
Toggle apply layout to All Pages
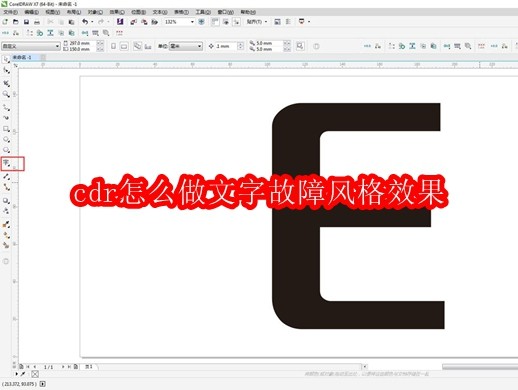point(137,46)
